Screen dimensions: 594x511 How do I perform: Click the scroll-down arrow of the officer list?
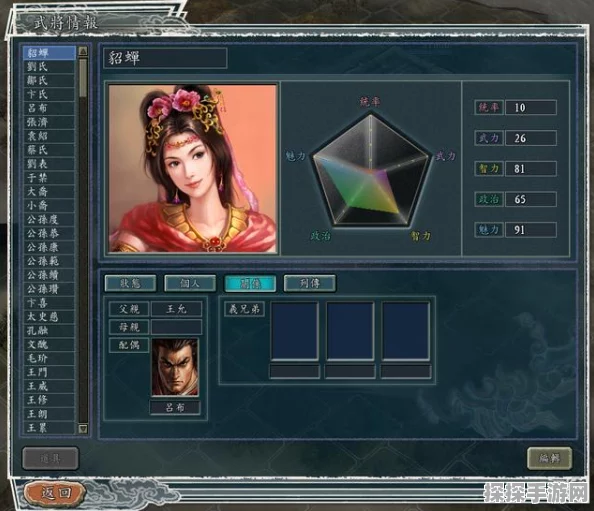click(83, 428)
